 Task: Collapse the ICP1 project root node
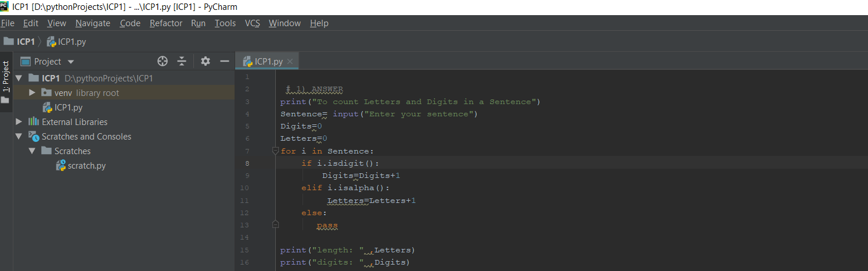click(x=19, y=78)
